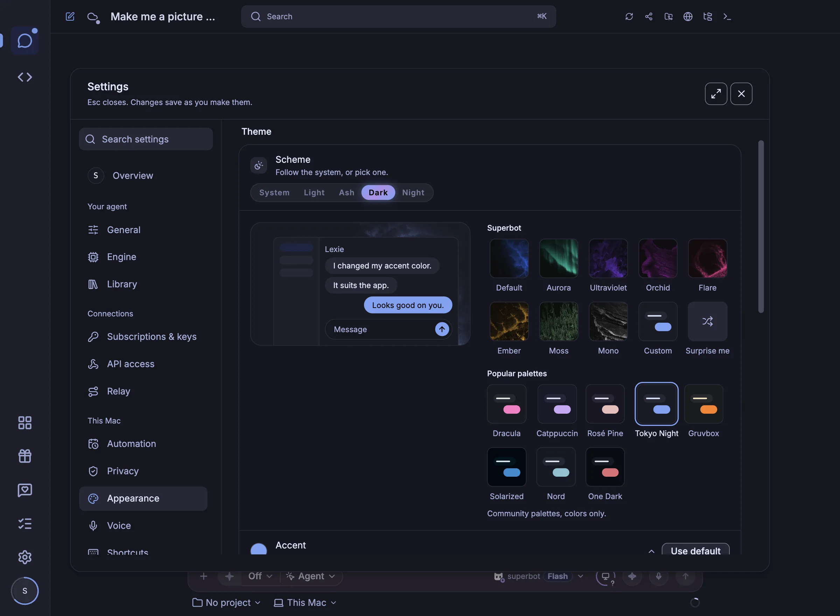Select the Night scheme option

point(413,192)
